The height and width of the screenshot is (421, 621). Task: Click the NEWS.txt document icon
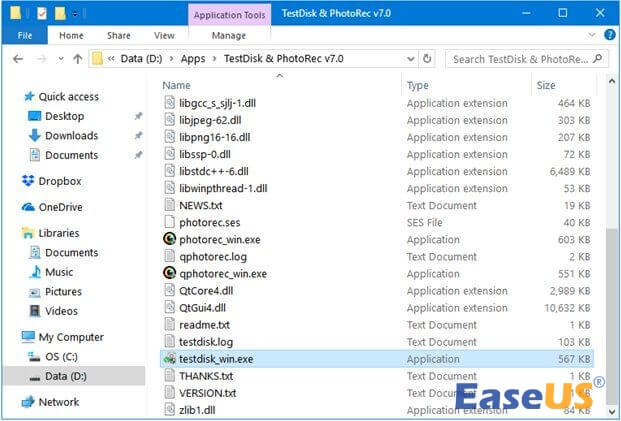pos(170,205)
